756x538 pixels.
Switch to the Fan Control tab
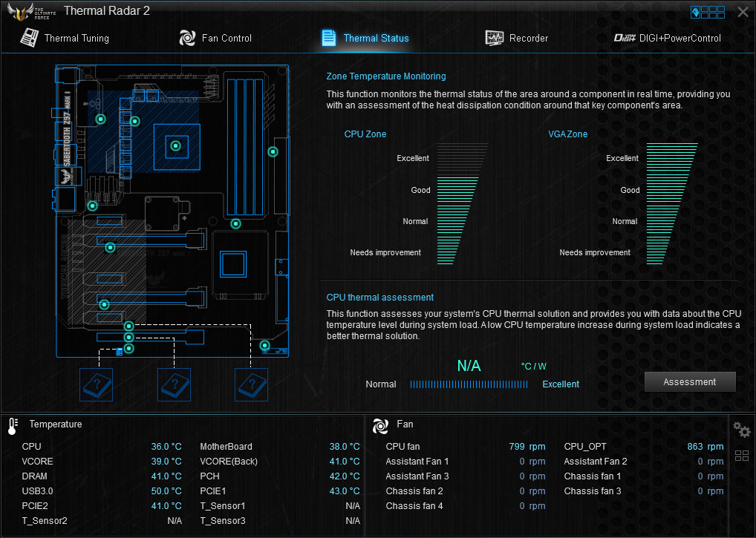[x=215, y=38]
